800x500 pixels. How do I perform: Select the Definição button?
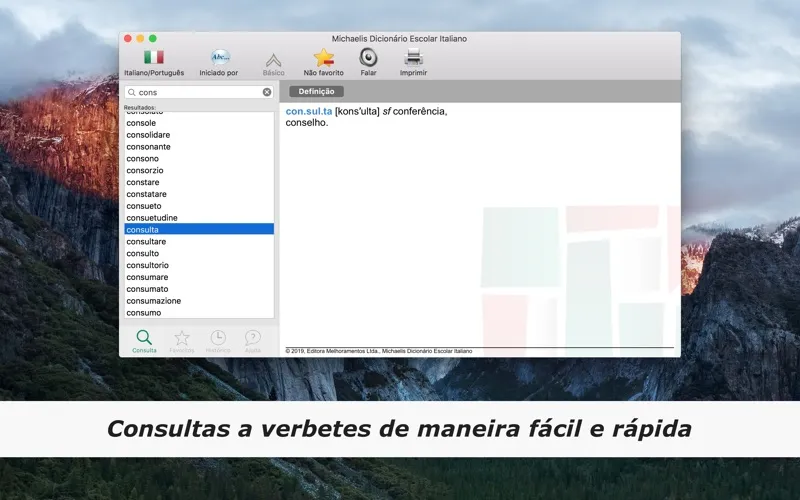(316, 92)
